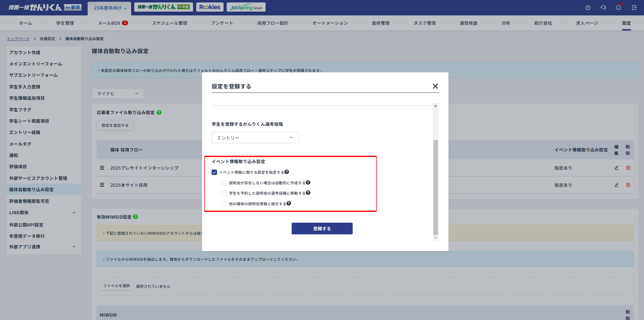Go to スケジュール管理 in navigation bar

point(169,23)
